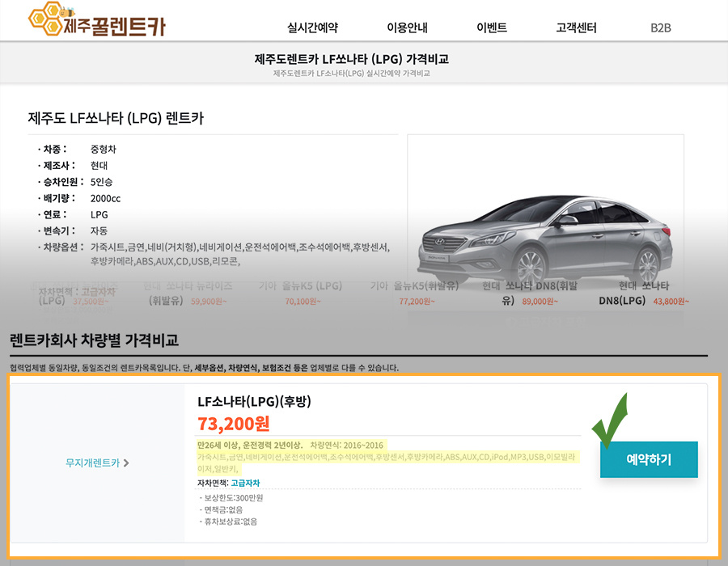Image resolution: width=728 pixels, height=566 pixels.
Task: Click the LF소나타(LPG)(후방) listing title
Action: coord(254,401)
